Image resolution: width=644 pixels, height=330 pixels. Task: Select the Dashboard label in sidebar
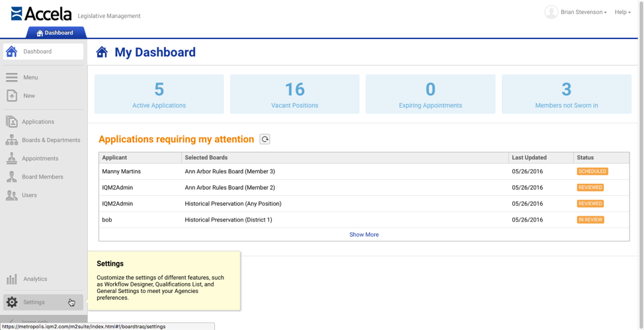[38, 52]
